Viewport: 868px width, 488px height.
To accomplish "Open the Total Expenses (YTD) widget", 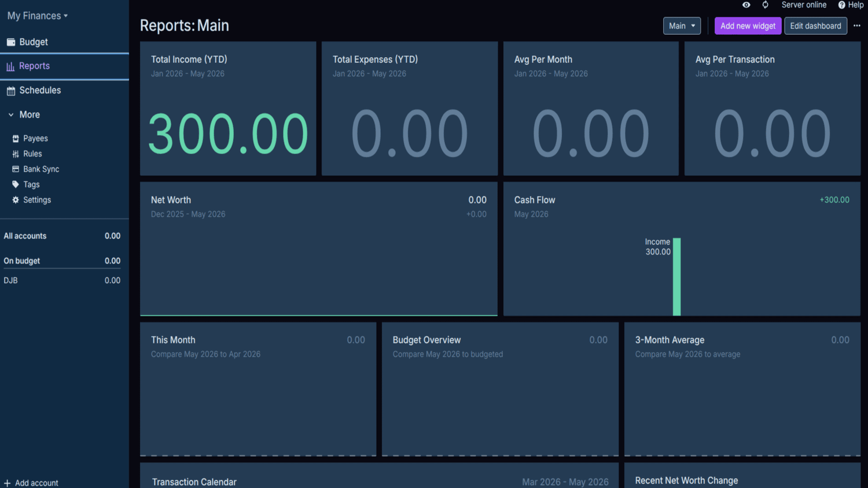I will tap(410, 109).
